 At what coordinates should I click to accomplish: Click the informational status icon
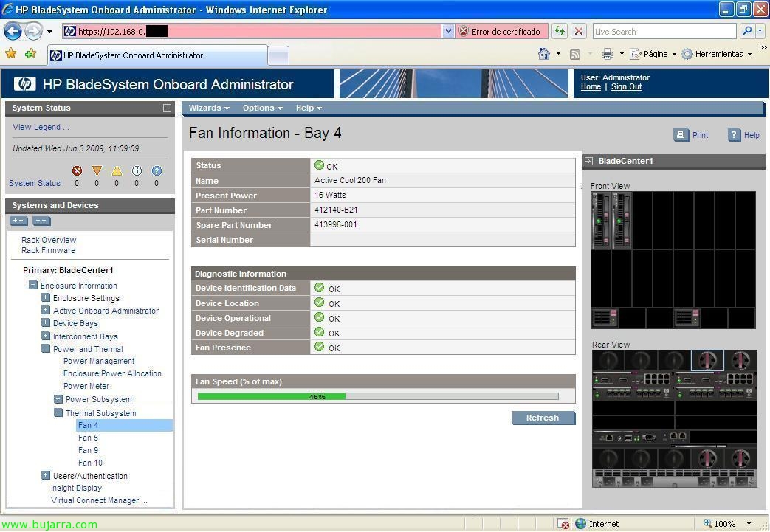[137, 170]
